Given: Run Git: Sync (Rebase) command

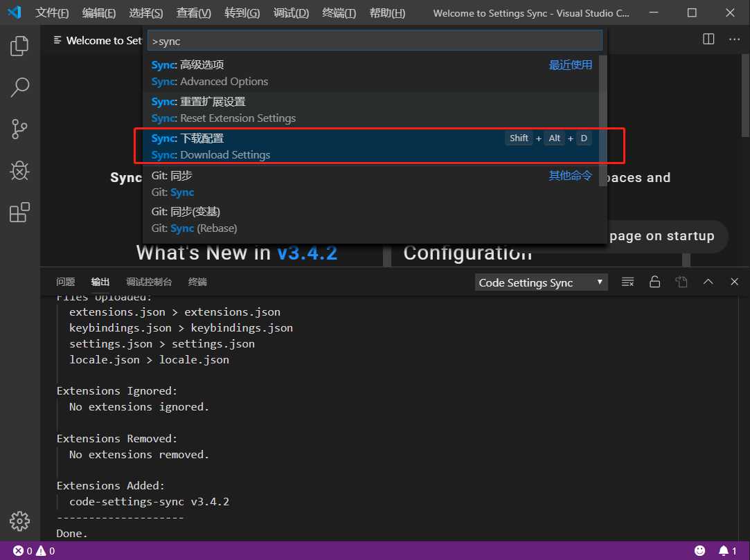Looking at the screenshot, I should point(371,220).
